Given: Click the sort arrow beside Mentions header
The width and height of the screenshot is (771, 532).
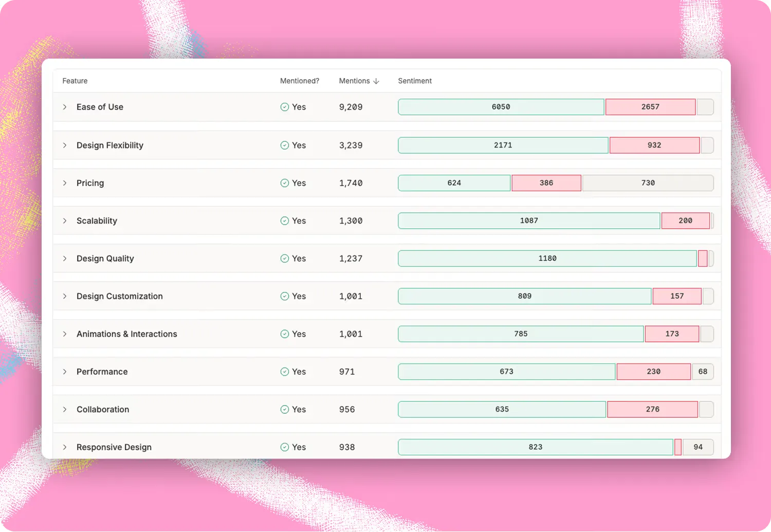Looking at the screenshot, I should [x=376, y=81].
